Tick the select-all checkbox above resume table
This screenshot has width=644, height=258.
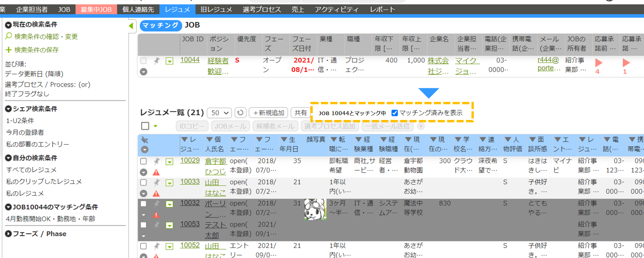pos(145,126)
